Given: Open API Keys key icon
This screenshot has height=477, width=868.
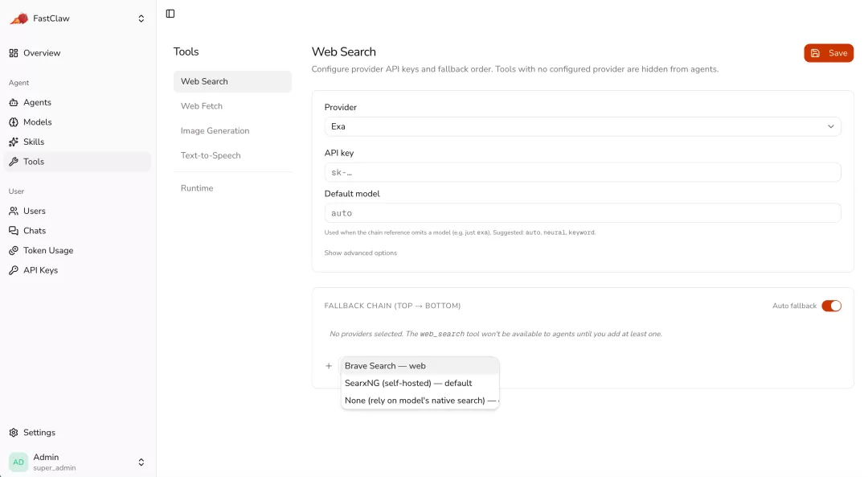Looking at the screenshot, I should pos(14,270).
